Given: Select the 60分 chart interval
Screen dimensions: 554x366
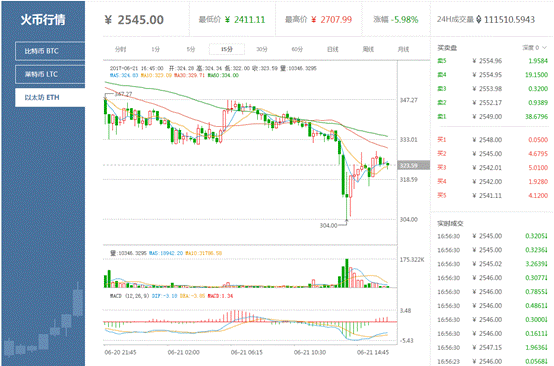Looking at the screenshot, I should click(x=297, y=49).
